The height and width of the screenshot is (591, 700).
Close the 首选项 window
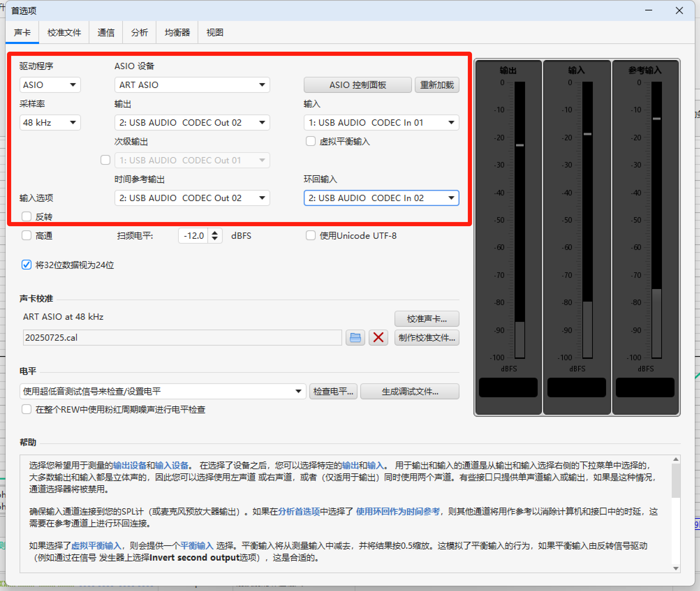(679, 10)
